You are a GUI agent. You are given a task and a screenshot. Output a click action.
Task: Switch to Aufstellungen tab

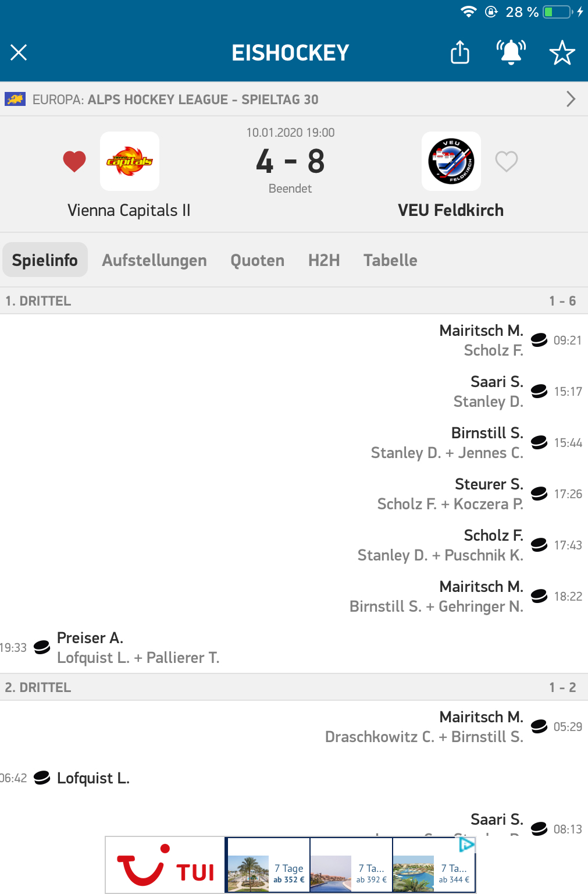click(x=154, y=260)
